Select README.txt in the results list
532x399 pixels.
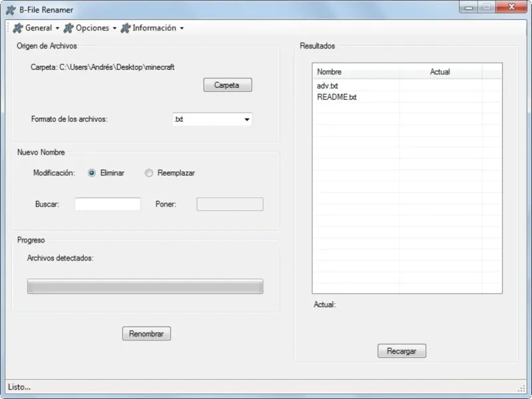coord(336,97)
